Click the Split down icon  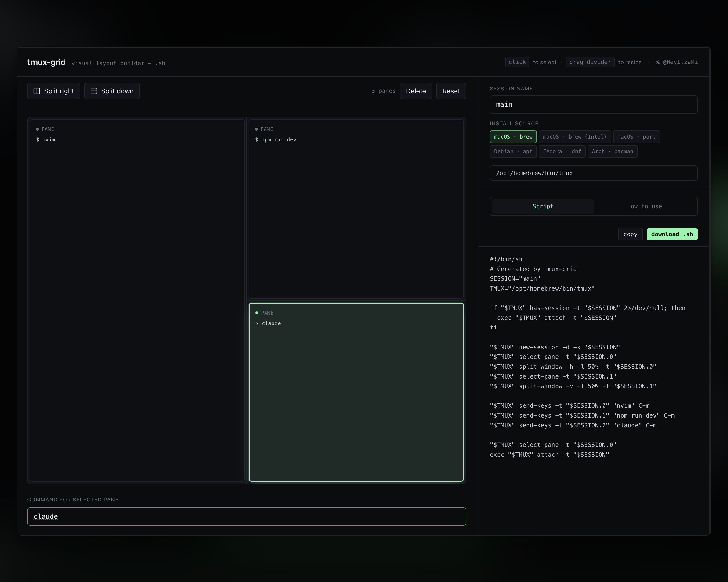pos(94,91)
